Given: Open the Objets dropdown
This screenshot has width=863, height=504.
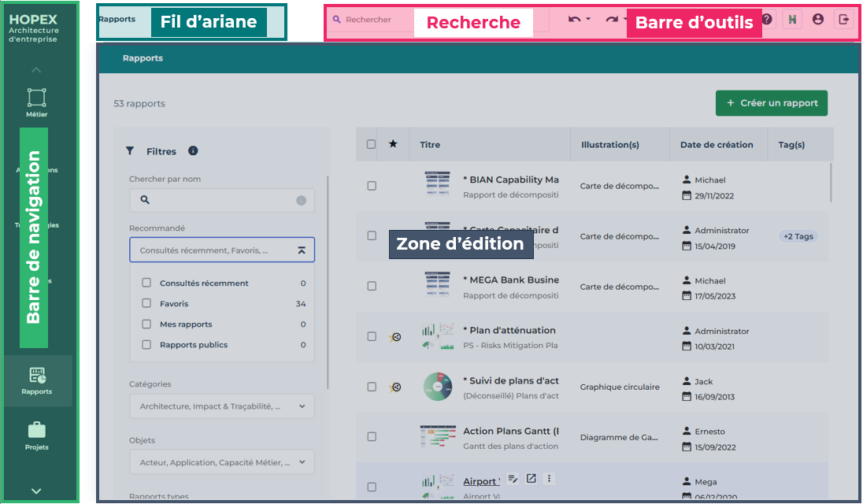Looking at the screenshot, I should [x=221, y=462].
